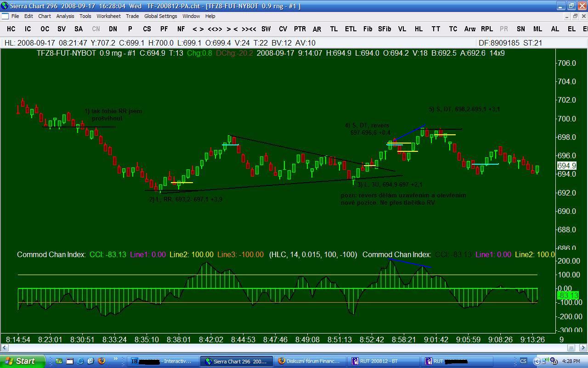Click the Sierra Chart 296 taskbar button

tap(236, 361)
